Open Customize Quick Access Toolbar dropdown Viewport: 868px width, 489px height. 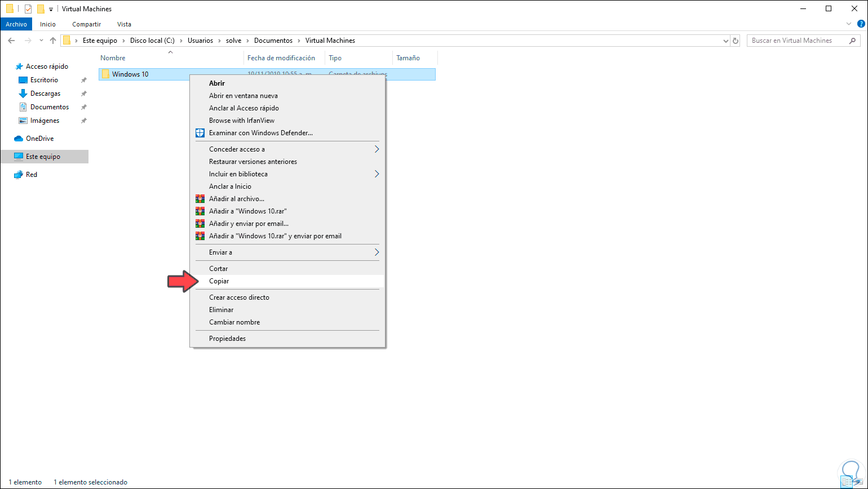51,9
